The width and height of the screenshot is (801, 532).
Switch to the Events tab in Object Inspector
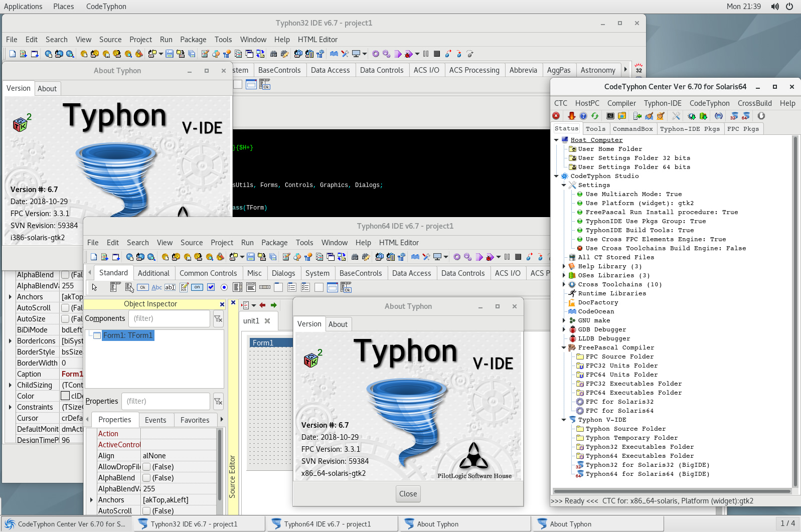point(155,420)
